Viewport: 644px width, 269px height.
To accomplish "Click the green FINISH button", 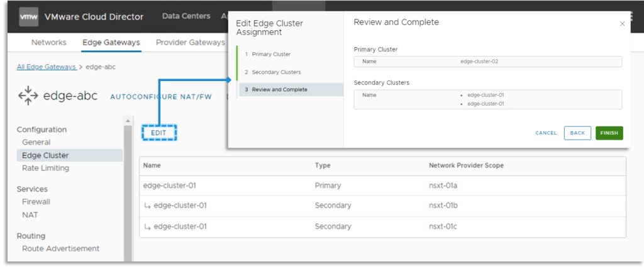I will (609, 133).
